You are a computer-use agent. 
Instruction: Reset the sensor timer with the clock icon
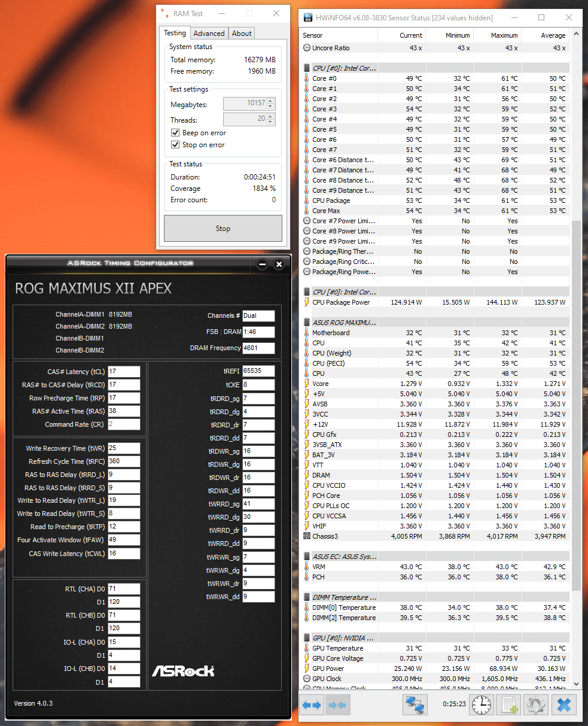coord(482,705)
